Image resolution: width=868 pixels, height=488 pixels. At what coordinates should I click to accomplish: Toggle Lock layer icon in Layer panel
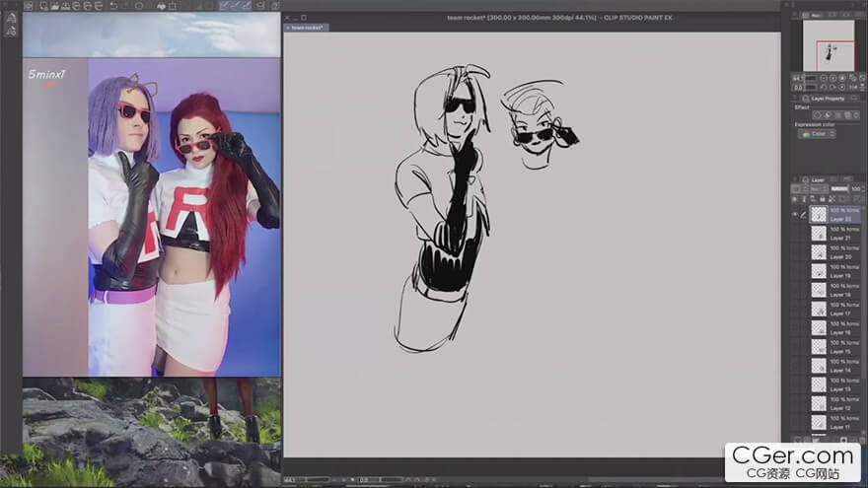coord(823,199)
